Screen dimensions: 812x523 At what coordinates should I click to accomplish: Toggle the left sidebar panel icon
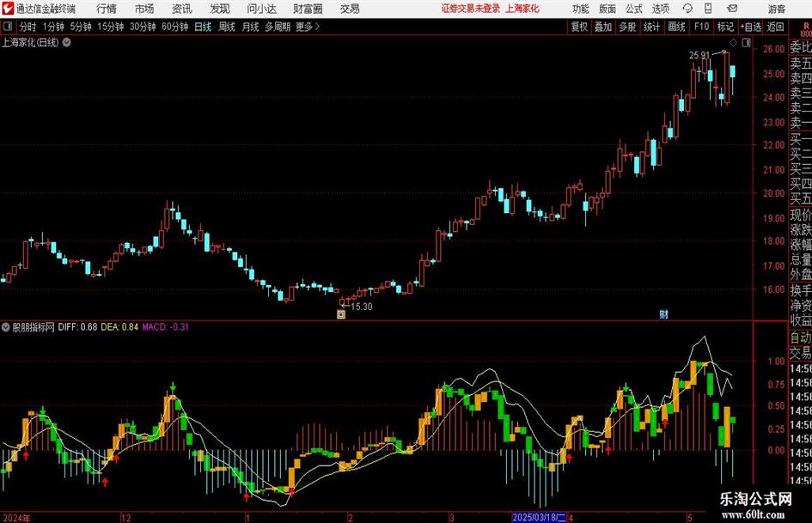(8, 27)
